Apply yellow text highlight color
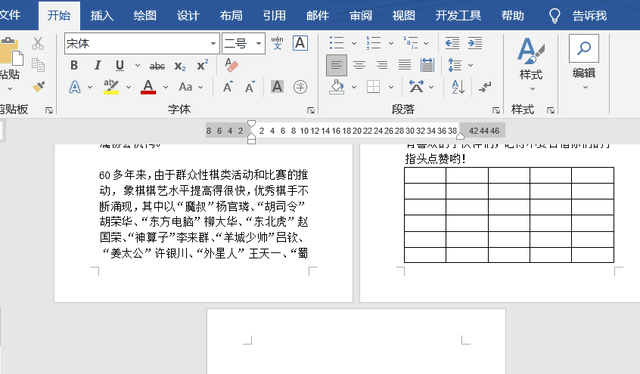Viewport: 640px width, 374px height. coord(111,87)
